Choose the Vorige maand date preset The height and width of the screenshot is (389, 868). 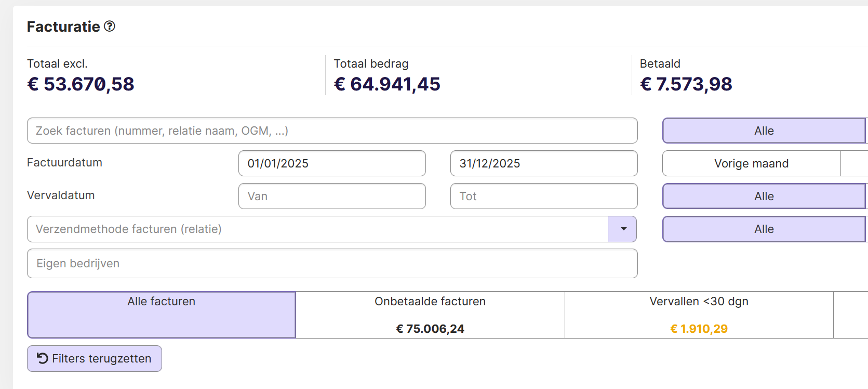click(752, 163)
